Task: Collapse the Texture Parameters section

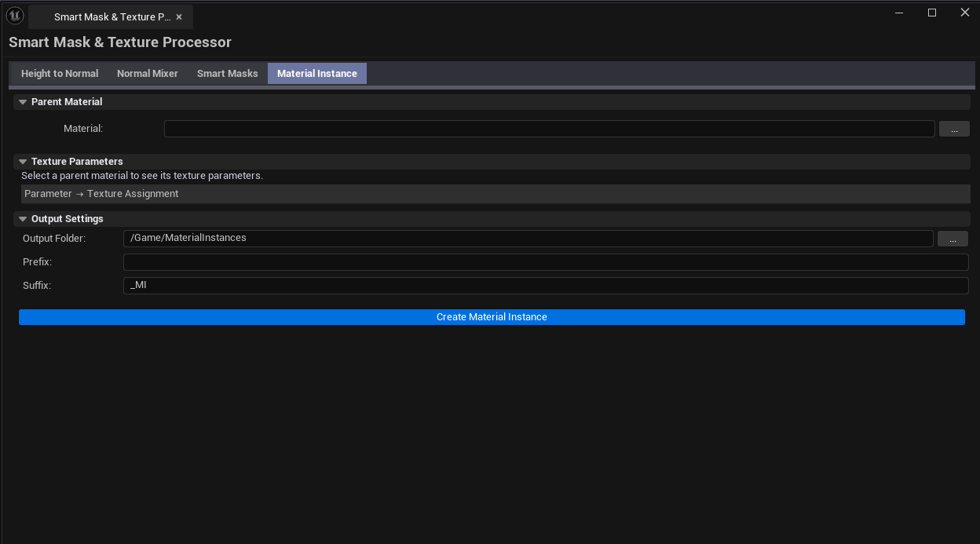Action: point(23,162)
